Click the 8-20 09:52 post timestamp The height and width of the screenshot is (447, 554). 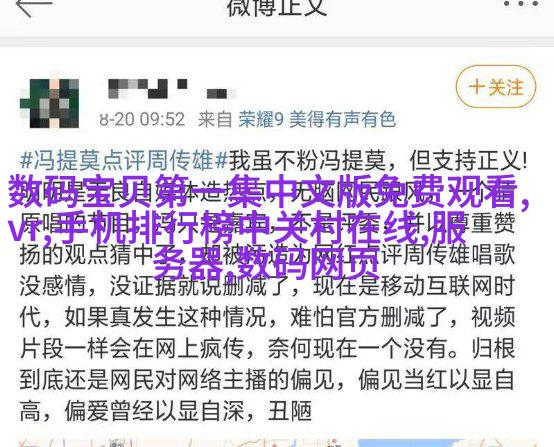point(142,119)
